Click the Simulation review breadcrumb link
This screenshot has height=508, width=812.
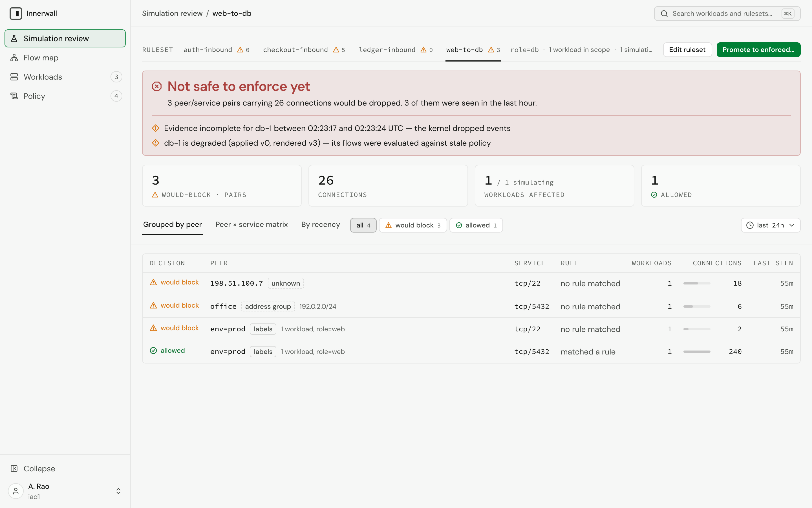[172, 14]
